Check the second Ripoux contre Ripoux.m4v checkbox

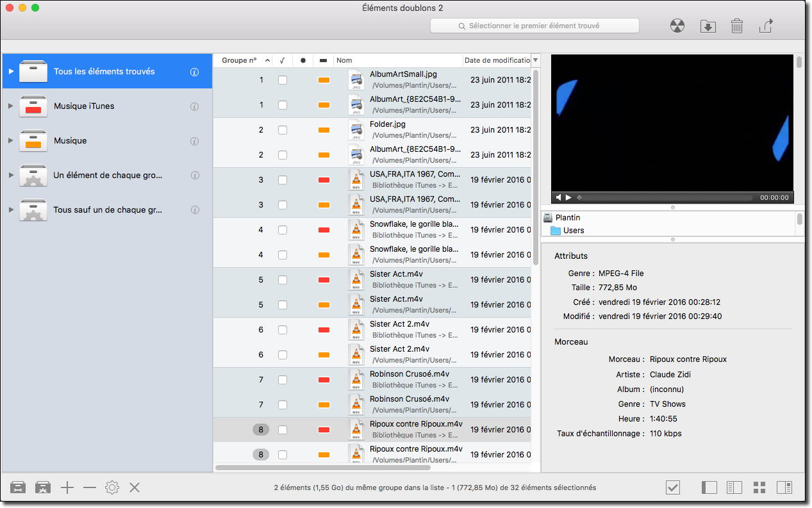(283, 455)
